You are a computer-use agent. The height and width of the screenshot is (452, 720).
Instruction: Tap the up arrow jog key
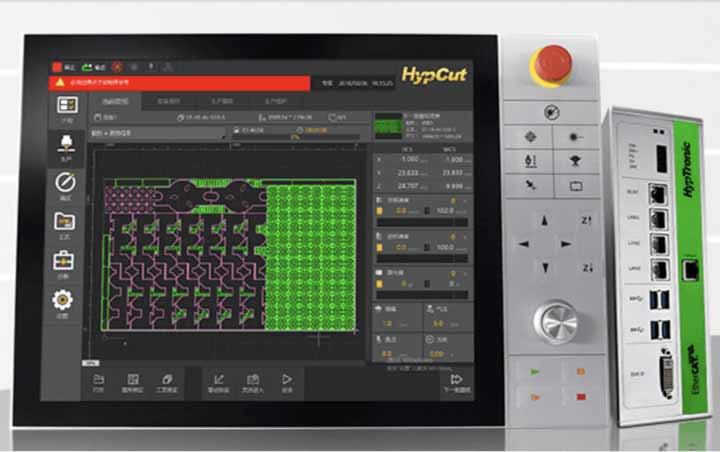(545, 221)
